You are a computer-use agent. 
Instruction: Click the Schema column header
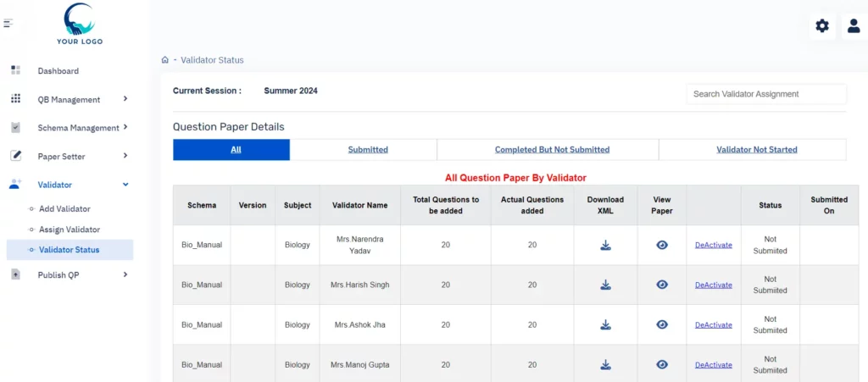202,205
